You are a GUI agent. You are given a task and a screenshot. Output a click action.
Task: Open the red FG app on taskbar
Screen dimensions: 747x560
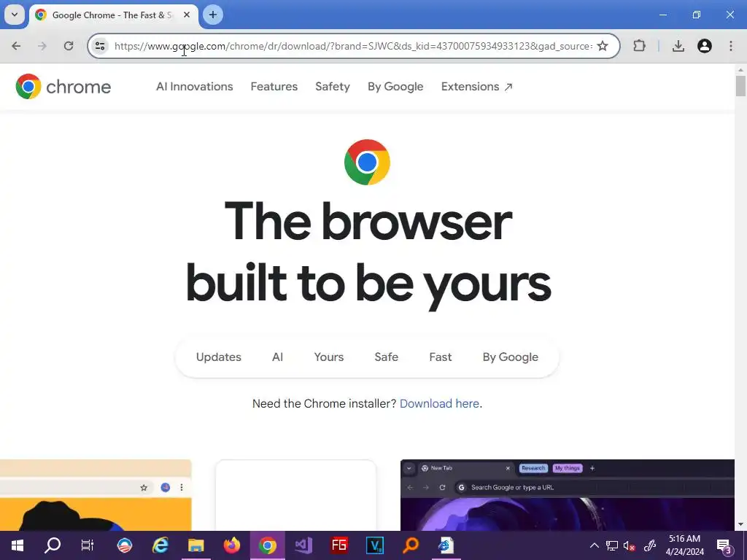point(339,545)
